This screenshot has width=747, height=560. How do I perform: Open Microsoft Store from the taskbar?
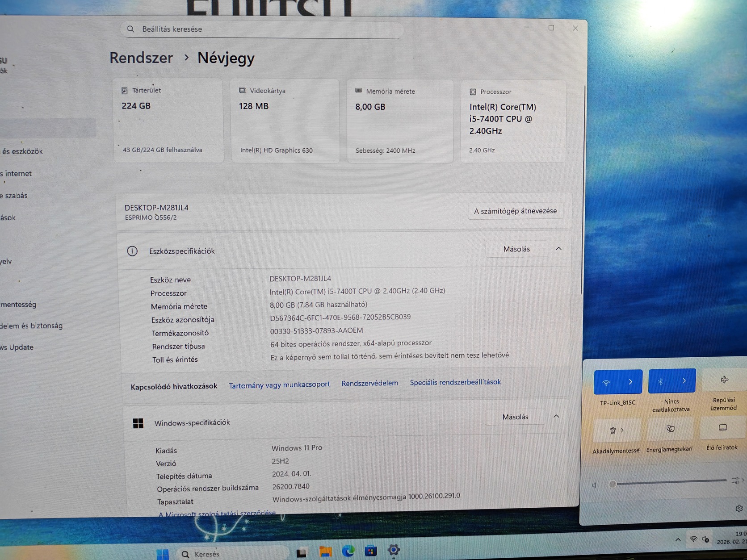pos(370,551)
